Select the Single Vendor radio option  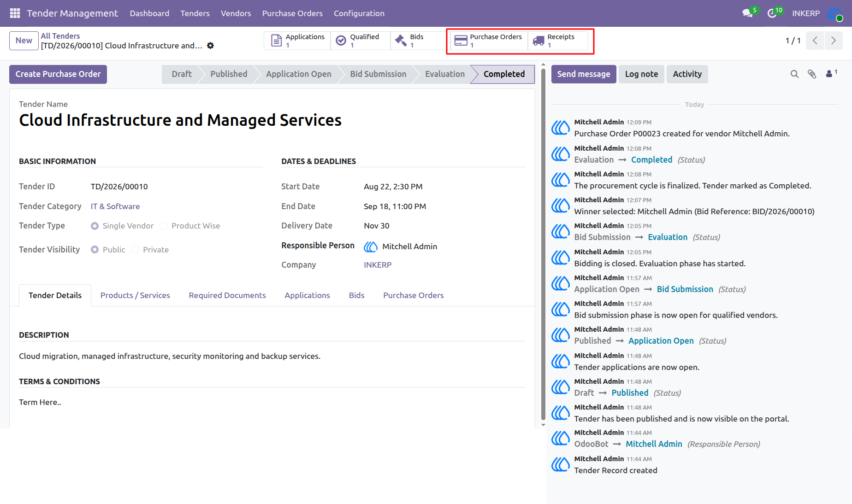click(x=95, y=226)
